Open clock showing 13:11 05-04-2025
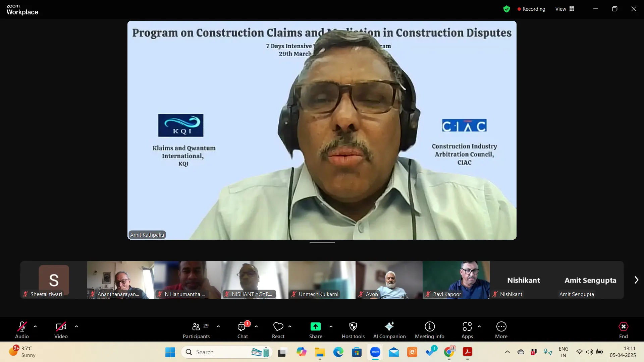 pos(623,352)
